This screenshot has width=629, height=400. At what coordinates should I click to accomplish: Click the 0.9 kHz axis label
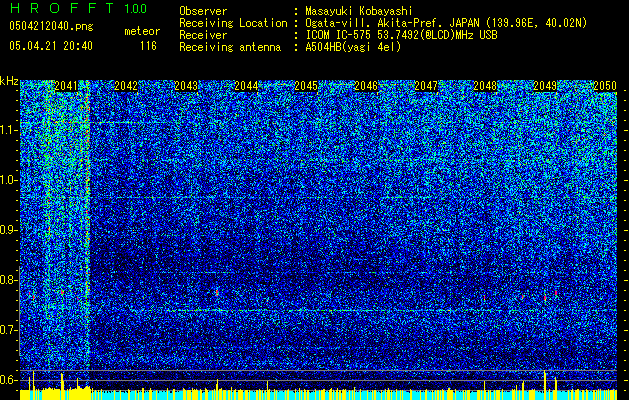[9, 230]
